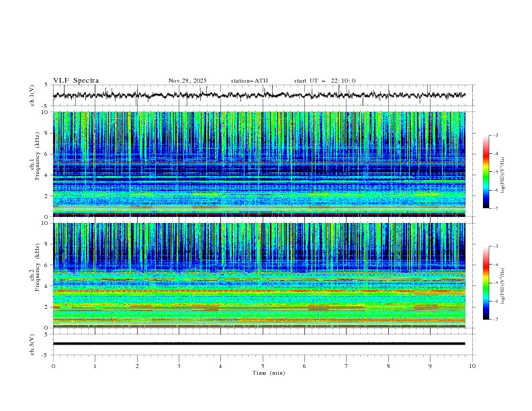Click the "ch.3(V)" axis label
This screenshot has width=532, height=411.
point(32,345)
